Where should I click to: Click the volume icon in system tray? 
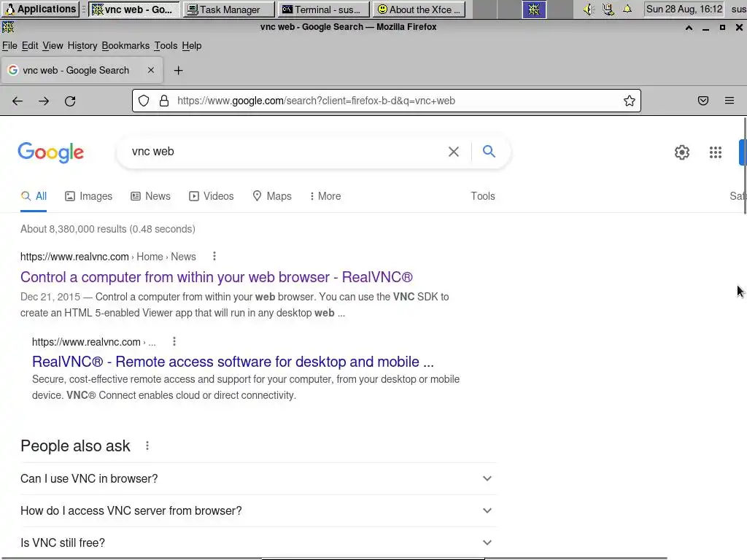tap(589, 9)
